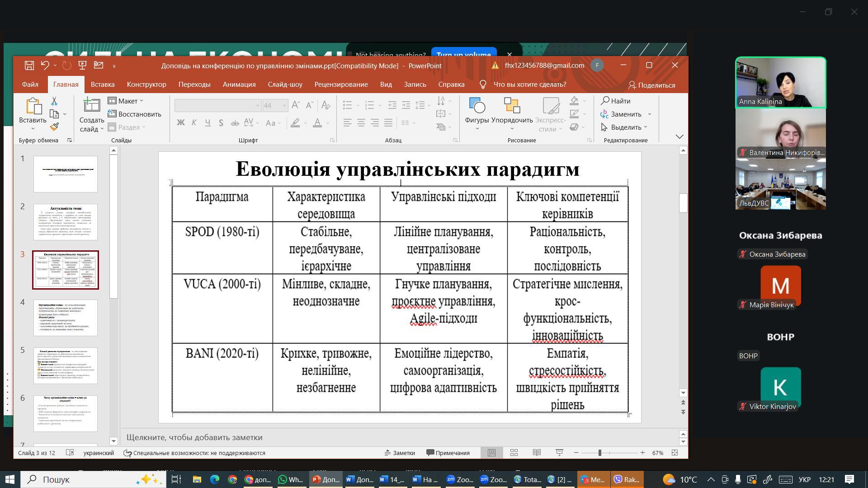Open the Анимация ribbon tab
Viewport: 868px width, 488px height.
[239, 84]
